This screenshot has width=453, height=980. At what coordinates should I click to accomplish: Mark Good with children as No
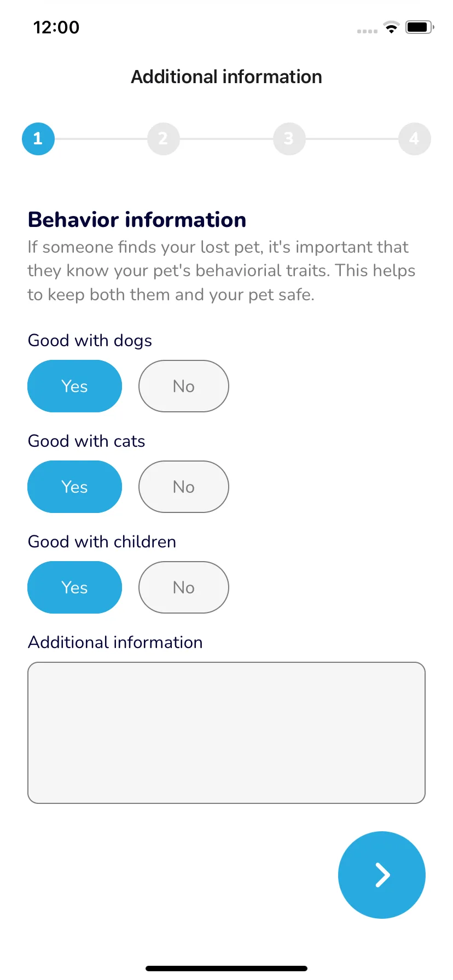(184, 587)
